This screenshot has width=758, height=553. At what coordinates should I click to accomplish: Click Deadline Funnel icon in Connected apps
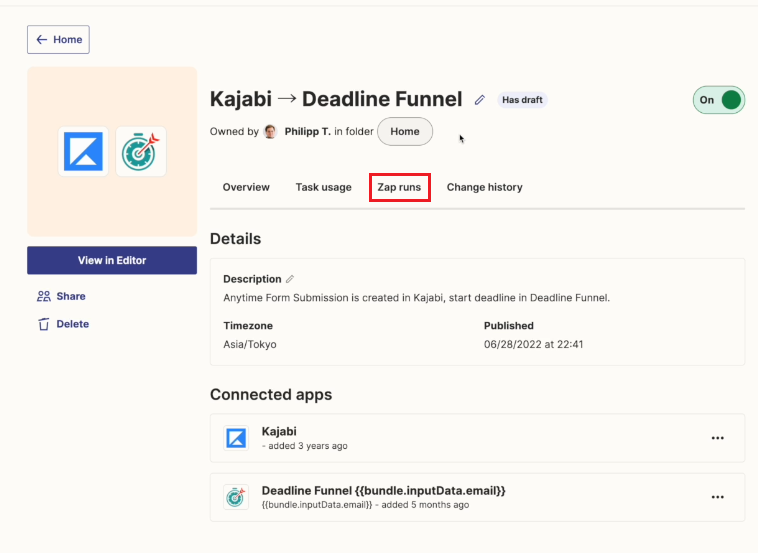236,497
